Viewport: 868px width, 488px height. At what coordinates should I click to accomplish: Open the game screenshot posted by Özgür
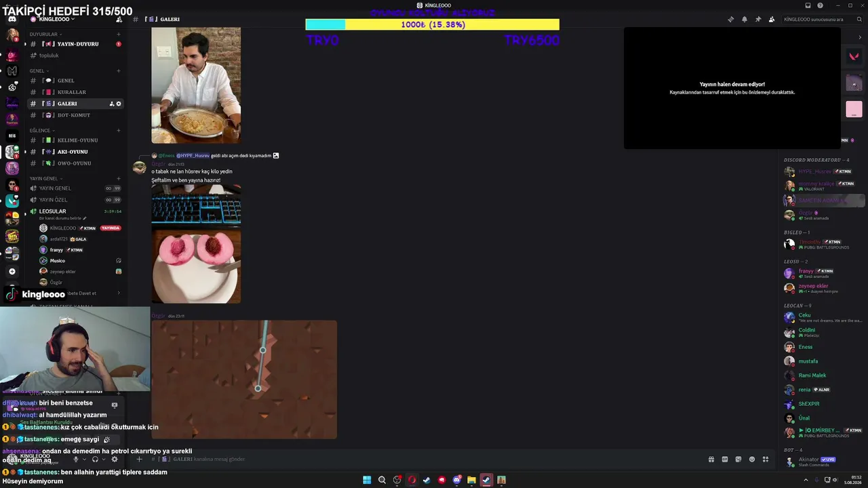244,380
